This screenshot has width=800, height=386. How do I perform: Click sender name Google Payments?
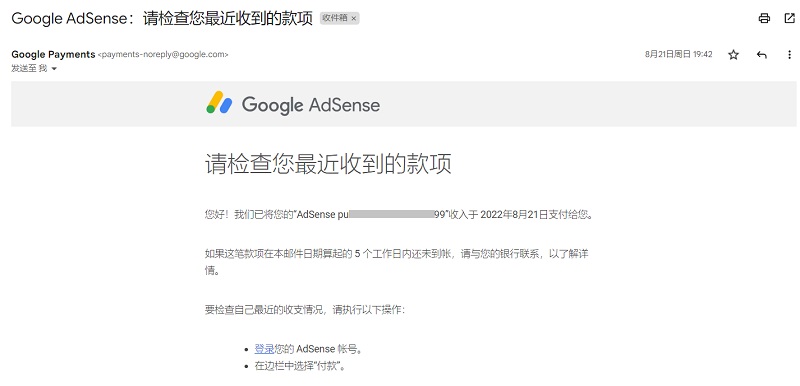tap(53, 55)
